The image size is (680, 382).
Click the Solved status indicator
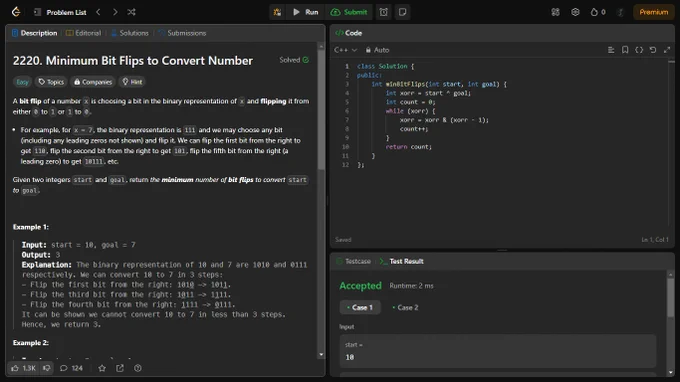(x=294, y=60)
